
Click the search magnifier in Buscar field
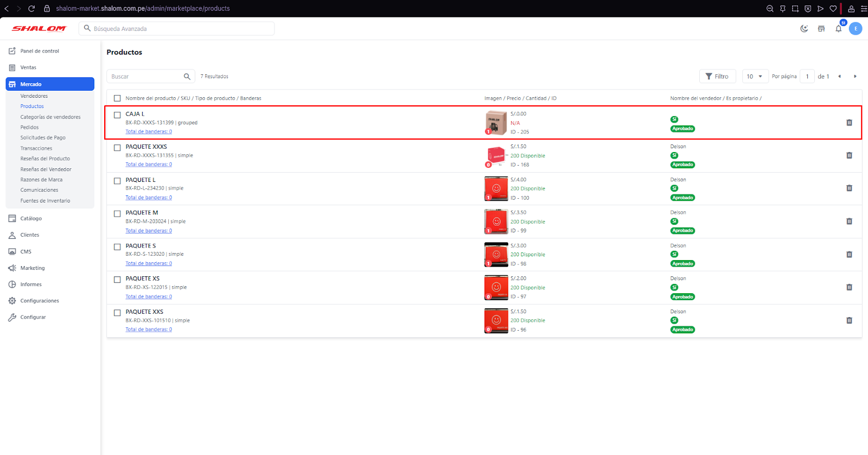coord(187,77)
